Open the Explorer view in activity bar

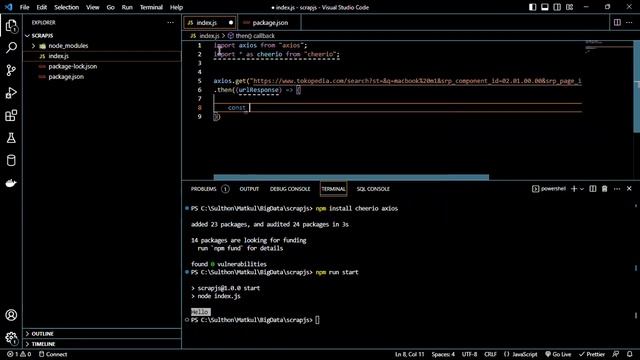11,26
